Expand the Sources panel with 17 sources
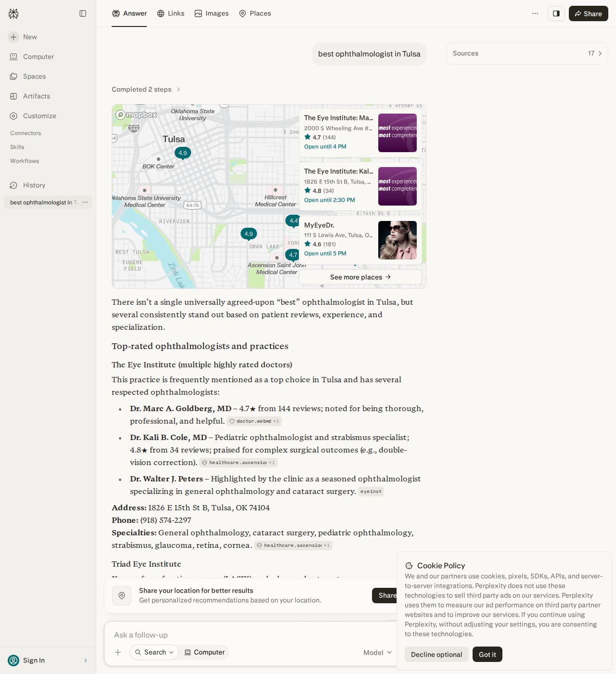Screen dimensions: 616x674 click(x=527, y=53)
